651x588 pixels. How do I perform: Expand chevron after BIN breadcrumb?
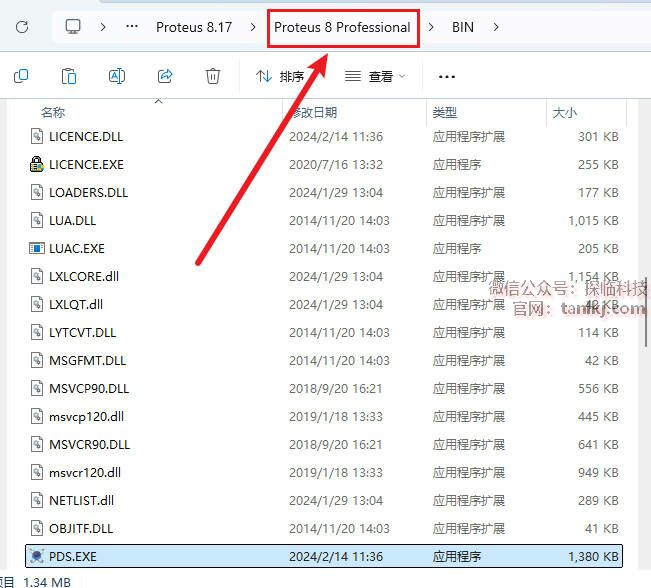[496, 27]
